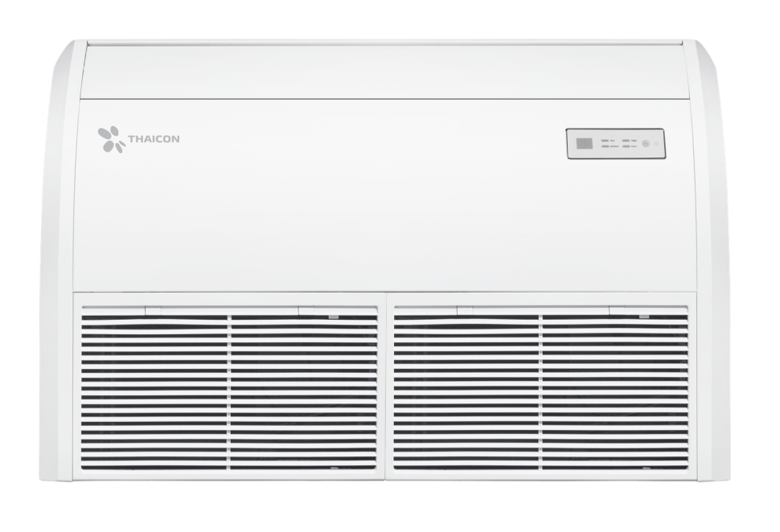Click gray latch atop left grille

(333, 317)
